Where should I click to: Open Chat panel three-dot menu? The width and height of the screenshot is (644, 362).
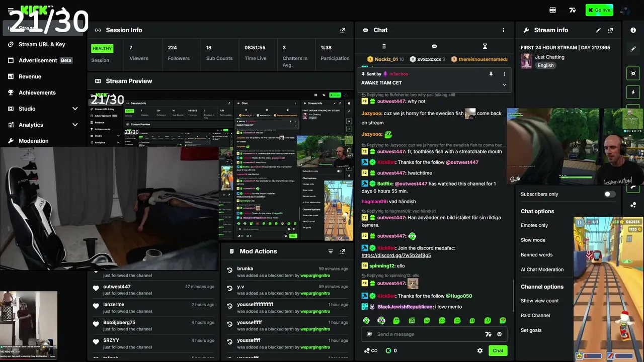503,30
